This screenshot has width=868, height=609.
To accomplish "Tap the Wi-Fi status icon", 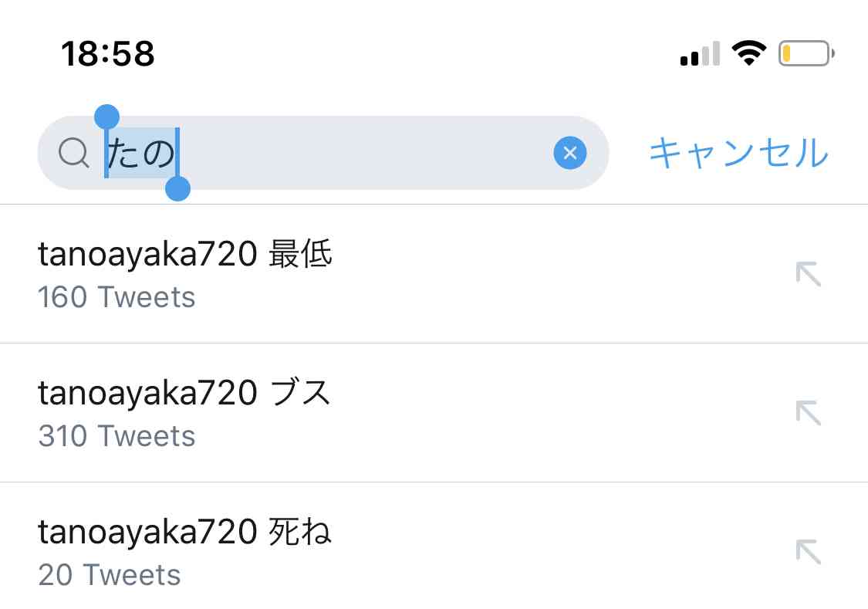I will pos(749,53).
